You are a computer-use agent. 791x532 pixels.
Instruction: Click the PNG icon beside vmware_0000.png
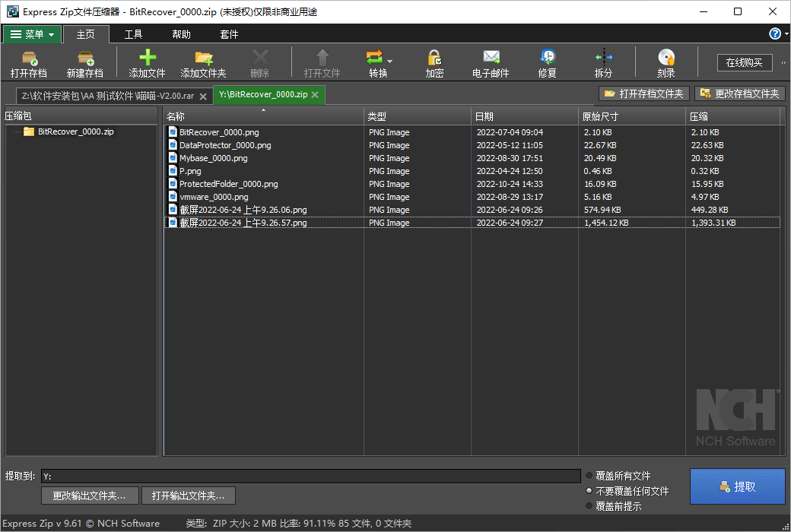pos(173,197)
